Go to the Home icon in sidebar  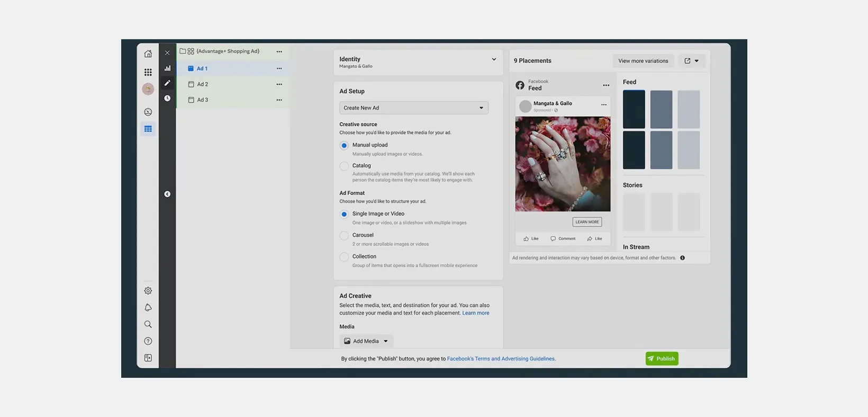pos(148,54)
